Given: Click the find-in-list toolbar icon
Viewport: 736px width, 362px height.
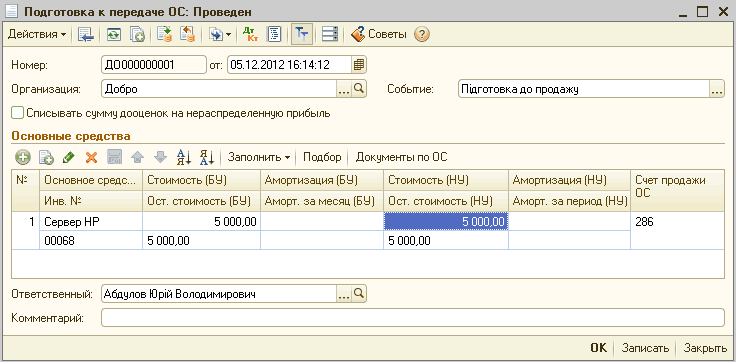Looking at the screenshot, I should click(x=86, y=35).
